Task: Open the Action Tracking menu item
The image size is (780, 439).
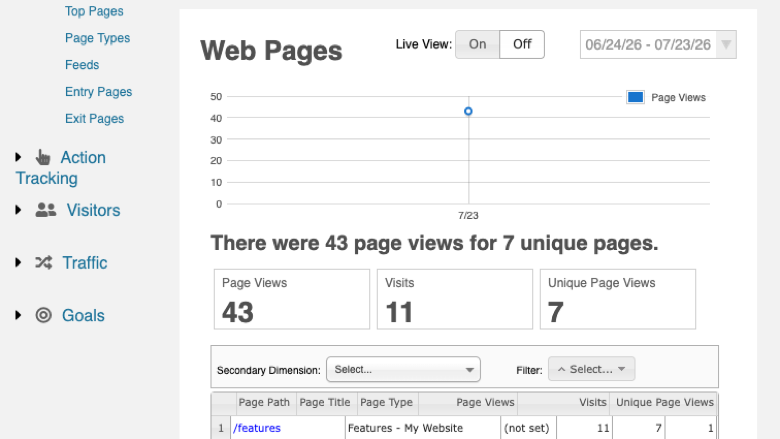Action: (x=61, y=168)
